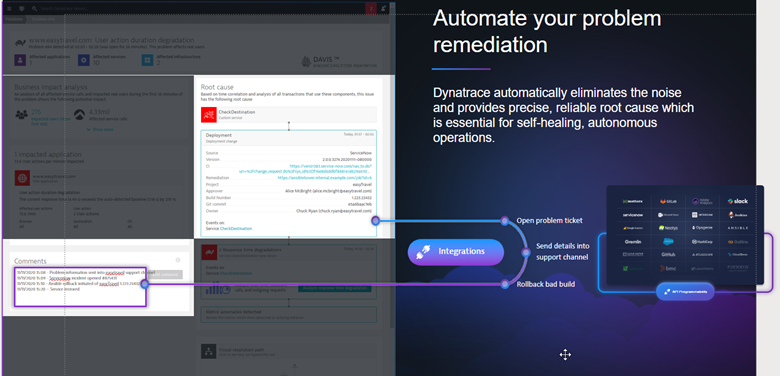780x376 pixels.
Task: Click the Adobe Analytics logo
Action: tap(701, 201)
